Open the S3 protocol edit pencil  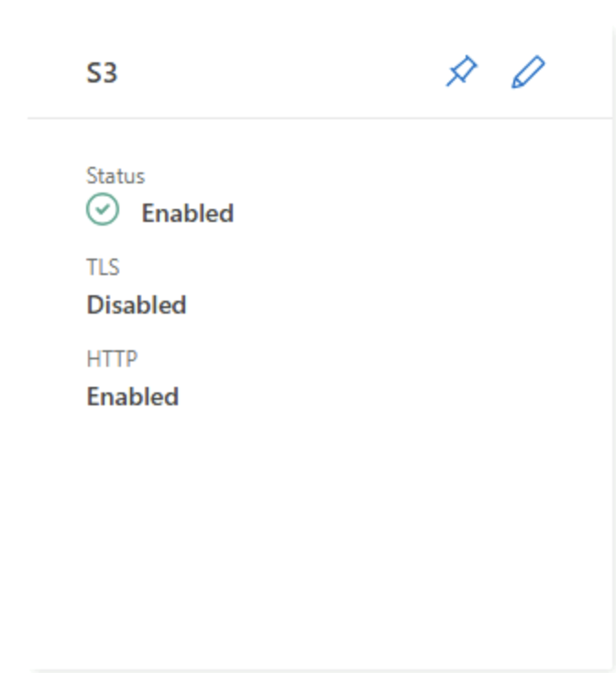point(528,72)
